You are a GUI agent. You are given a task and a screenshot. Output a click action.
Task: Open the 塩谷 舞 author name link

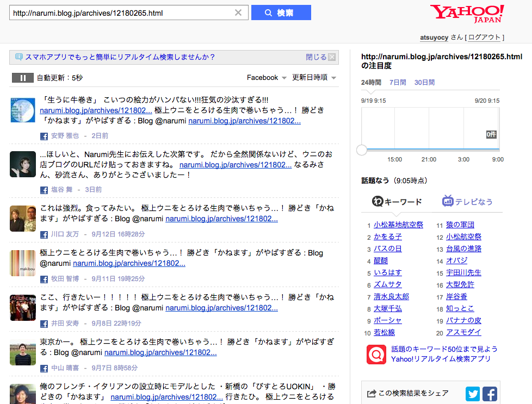click(62, 190)
